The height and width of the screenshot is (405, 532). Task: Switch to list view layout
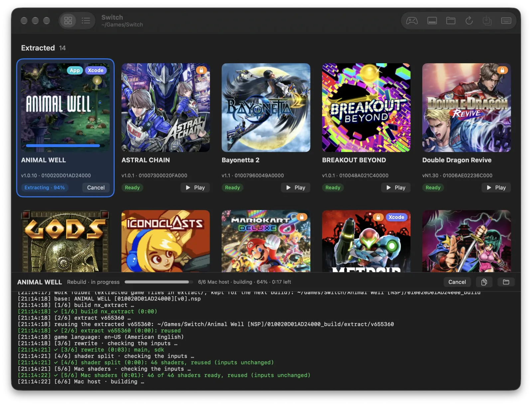86,21
